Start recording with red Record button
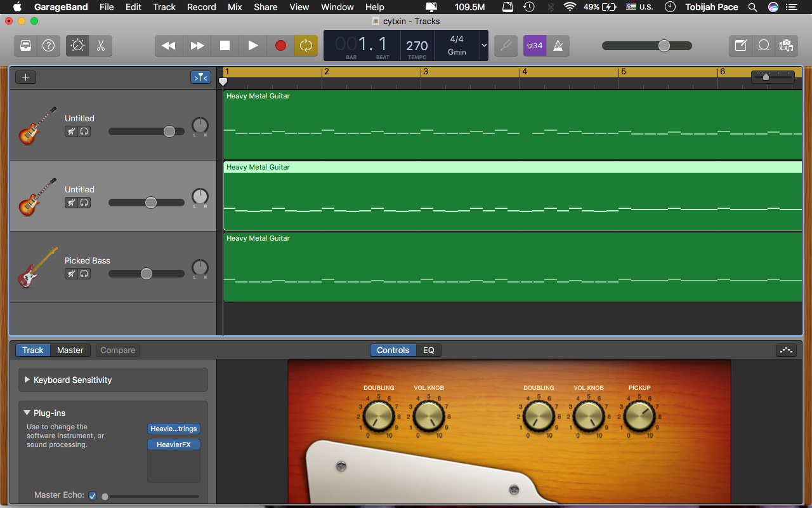The image size is (812, 508). [280, 46]
